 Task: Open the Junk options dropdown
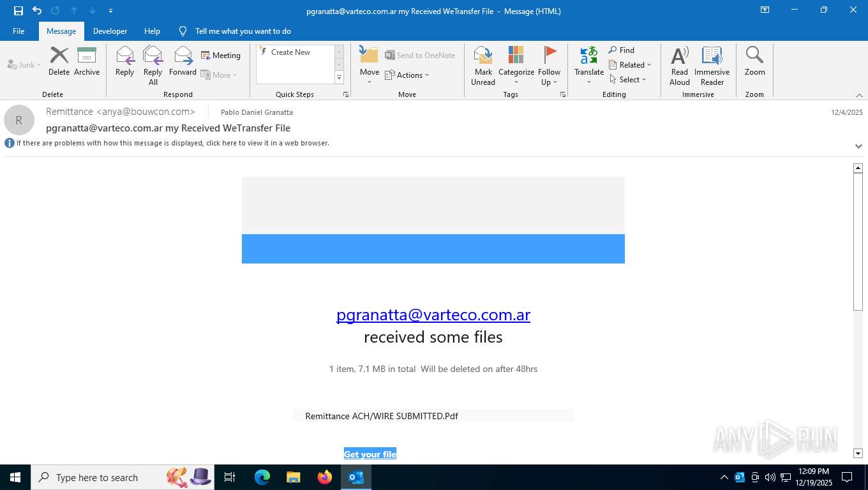click(x=24, y=64)
